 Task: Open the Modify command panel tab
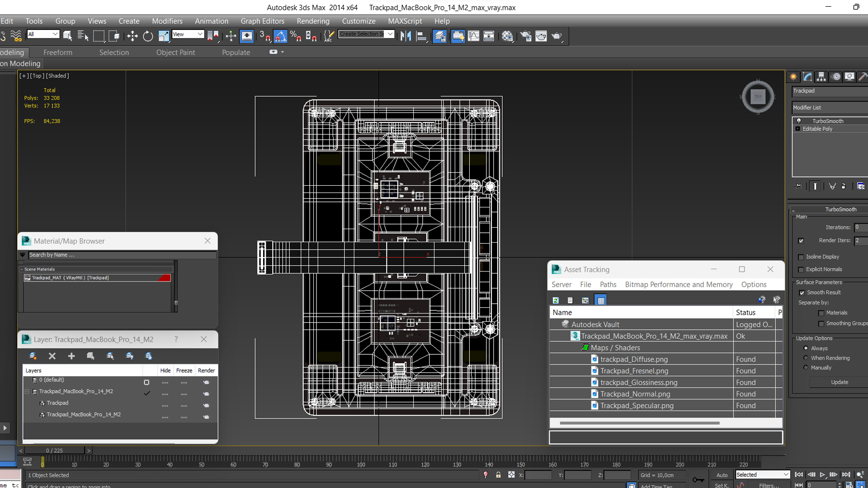pos(807,77)
